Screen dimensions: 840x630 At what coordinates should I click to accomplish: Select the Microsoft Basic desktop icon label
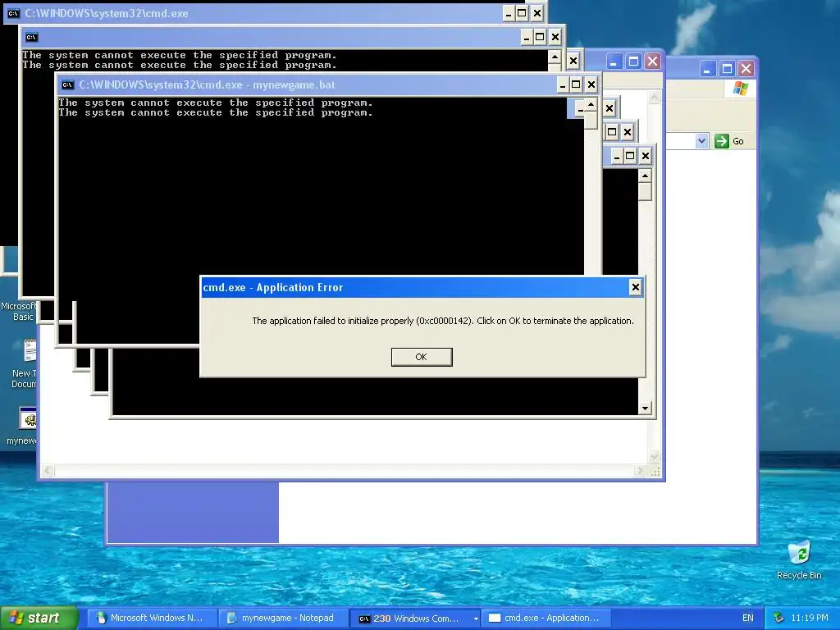pos(20,311)
